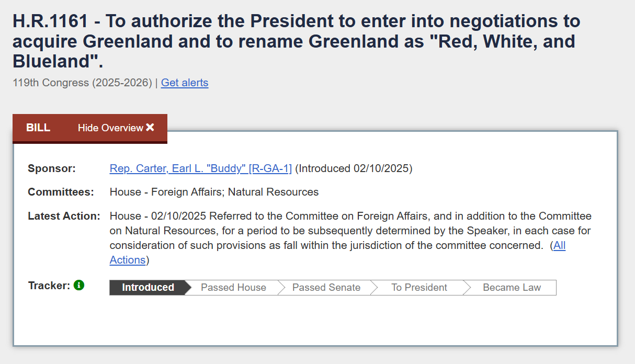
Task: Select the Passed House tracker stage
Action: pos(233,288)
